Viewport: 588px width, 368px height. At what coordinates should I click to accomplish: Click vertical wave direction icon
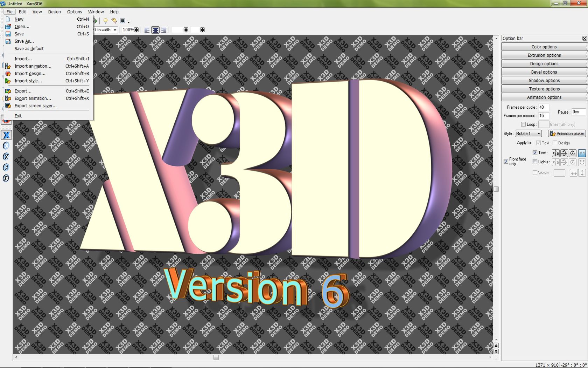(x=582, y=173)
